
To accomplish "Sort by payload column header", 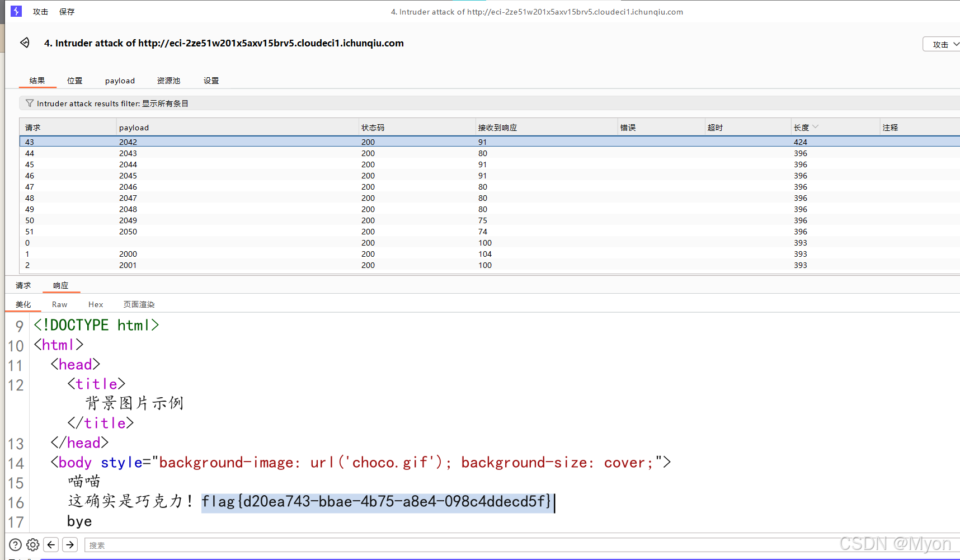I will tap(237, 128).
